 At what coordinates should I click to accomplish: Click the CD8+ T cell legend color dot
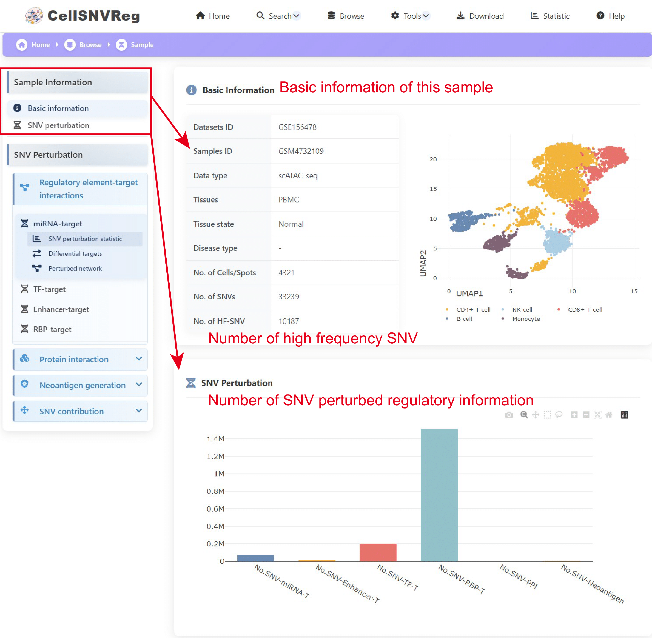coord(558,310)
